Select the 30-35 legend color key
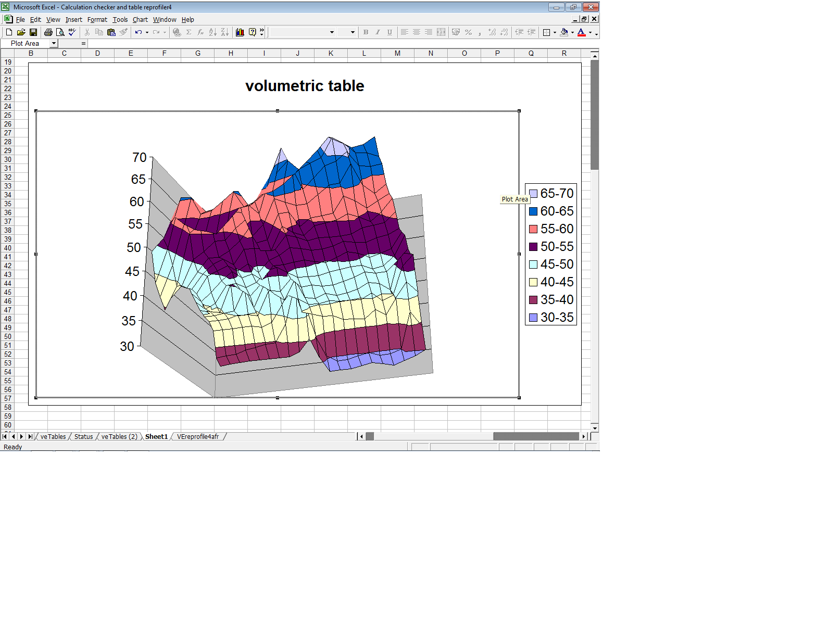 (x=533, y=318)
